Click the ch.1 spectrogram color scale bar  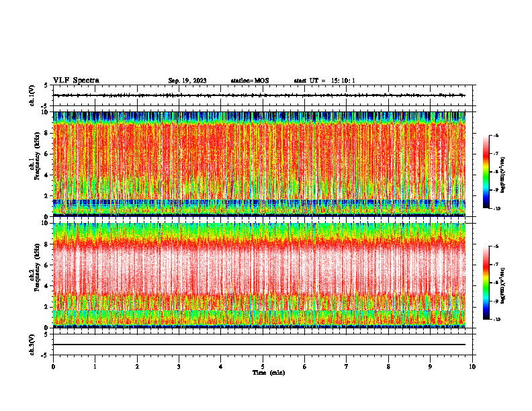(x=486, y=172)
